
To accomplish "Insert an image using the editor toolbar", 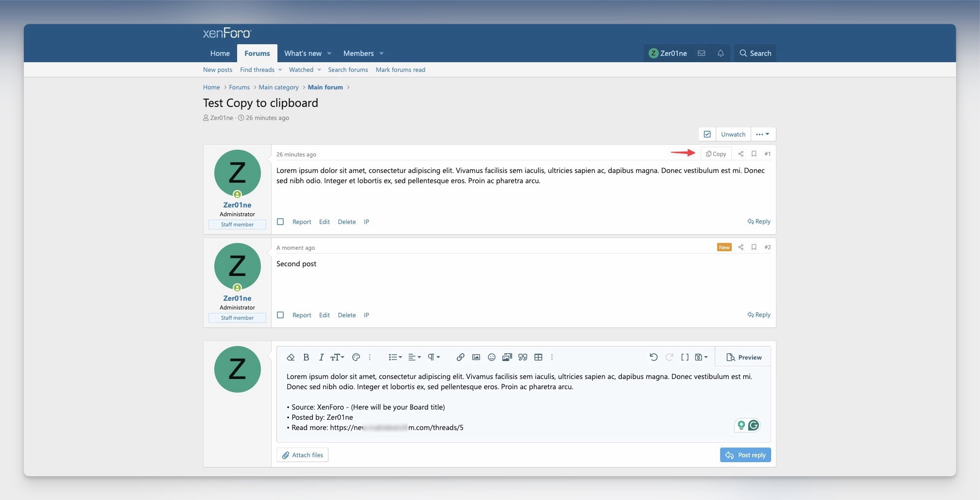I will tap(476, 357).
